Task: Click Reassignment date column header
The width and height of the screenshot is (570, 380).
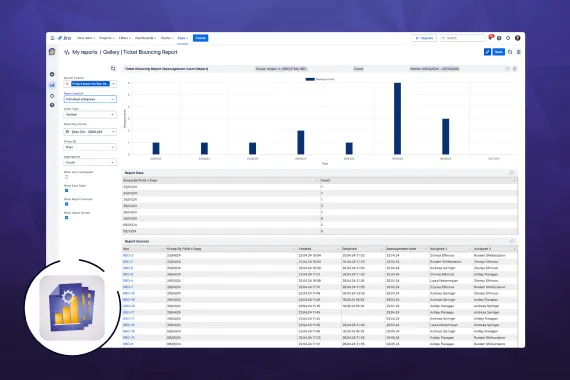Action: pyautogui.click(x=401, y=249)
